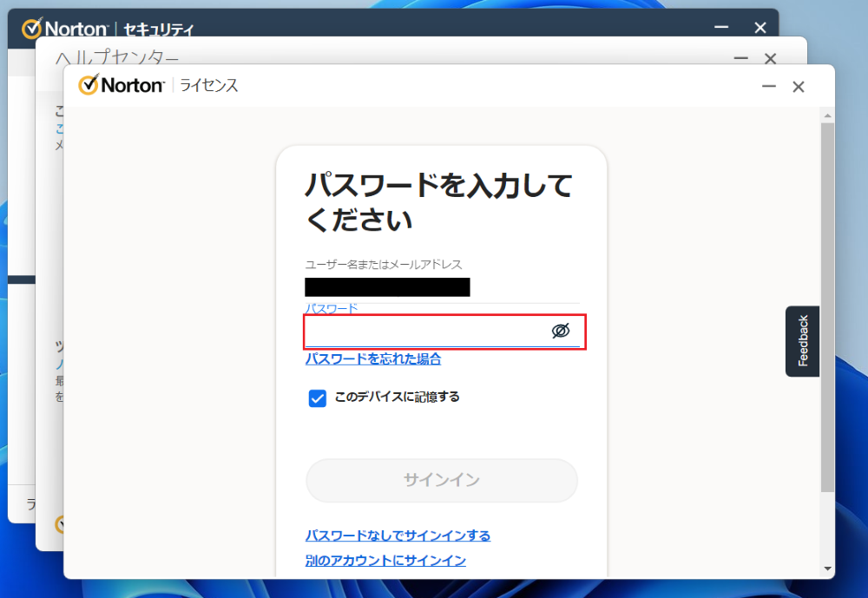Open パスワードを忘れた場合 link

tap(373, 358)
